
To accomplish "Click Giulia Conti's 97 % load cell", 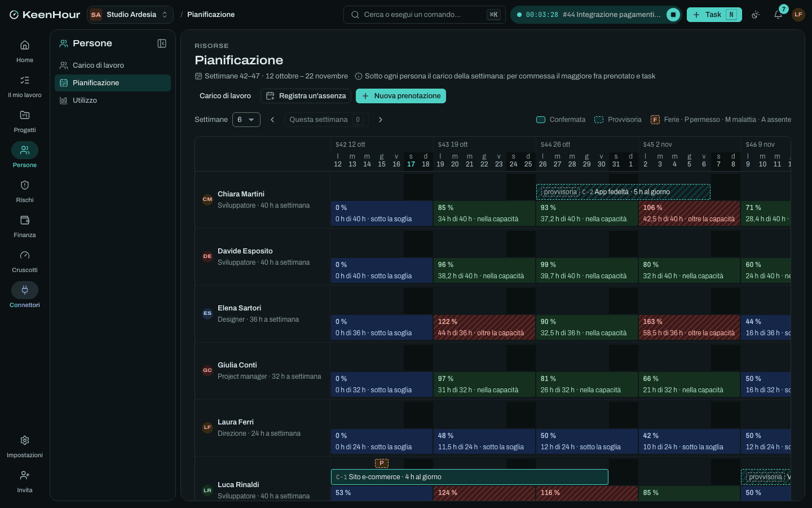I will 484,384.
